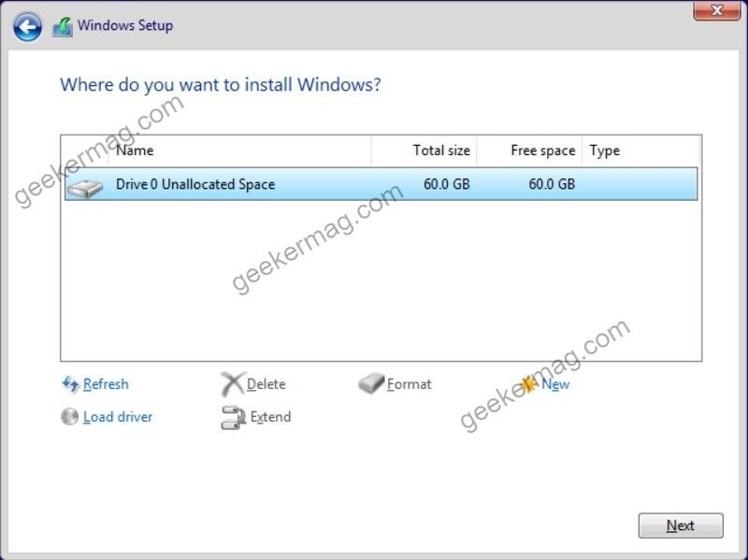Open the Load driver link
This screenshot has height=560, width=748.
[x=118, y=417]
